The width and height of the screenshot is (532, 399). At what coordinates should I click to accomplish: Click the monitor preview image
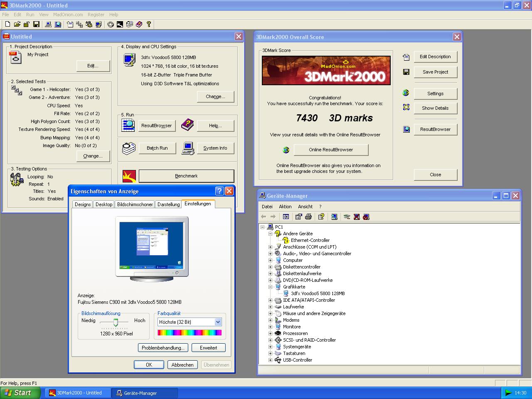coord(152,249)
